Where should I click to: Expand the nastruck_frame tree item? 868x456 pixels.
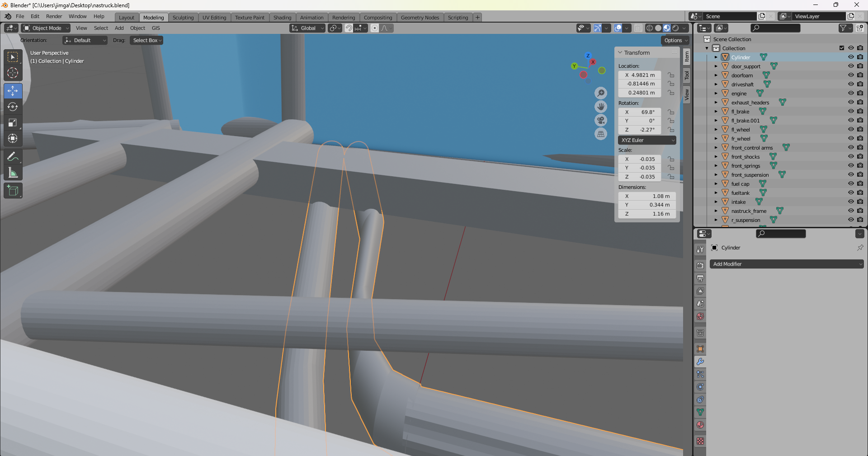point(716,211)
